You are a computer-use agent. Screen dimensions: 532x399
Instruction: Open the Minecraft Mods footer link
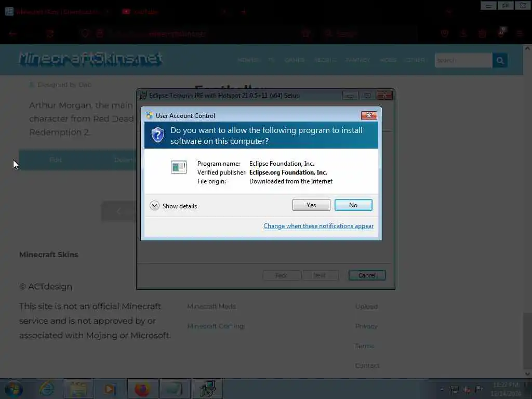point(211,307)
